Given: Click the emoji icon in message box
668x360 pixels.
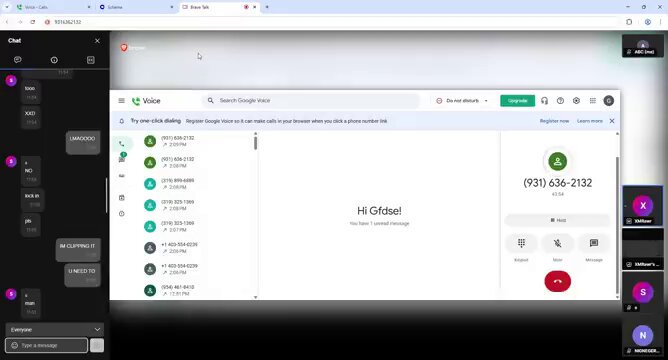Looking at the screenshot, I should pos(14,345).
